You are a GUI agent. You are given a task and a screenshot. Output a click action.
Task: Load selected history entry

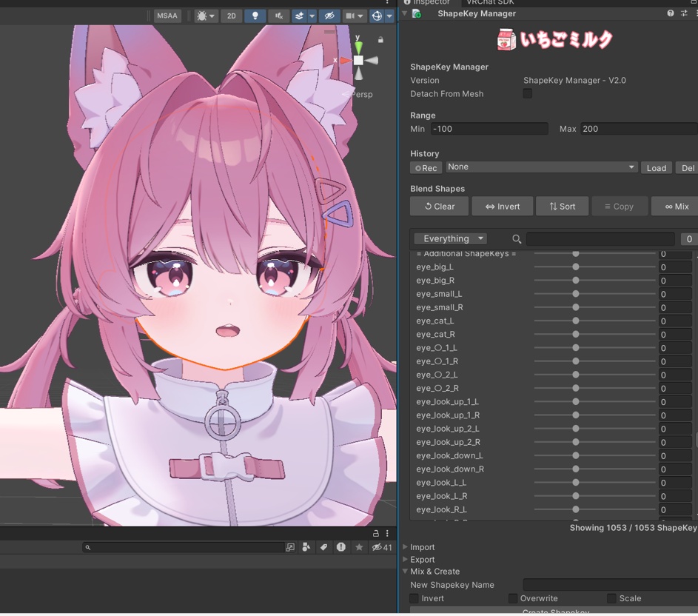657,168
